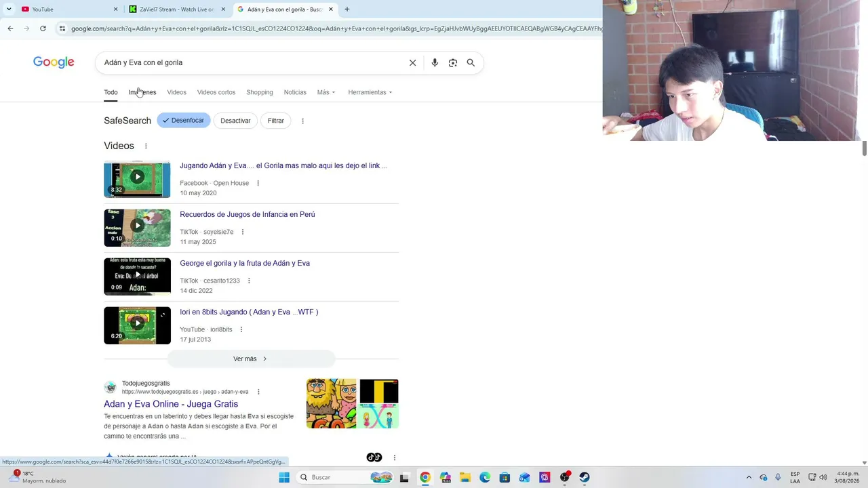Show hidden system tray icons chevron
Screen dimensions: 868x488
point(749,477)
